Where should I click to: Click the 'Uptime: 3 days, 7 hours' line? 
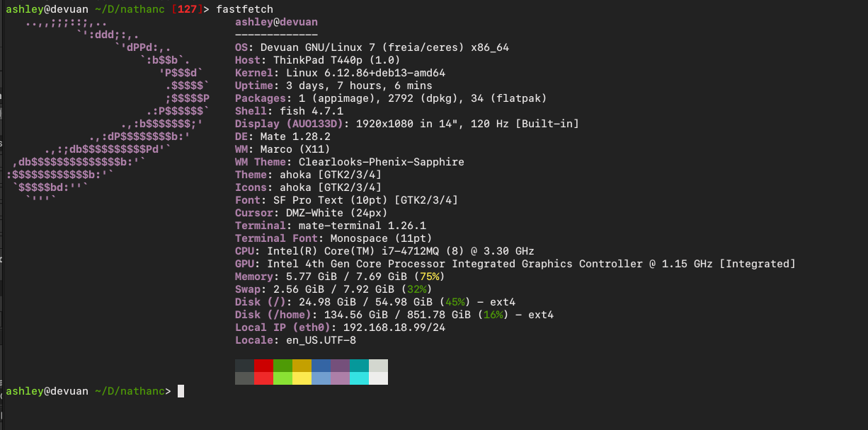coord(333,86)
